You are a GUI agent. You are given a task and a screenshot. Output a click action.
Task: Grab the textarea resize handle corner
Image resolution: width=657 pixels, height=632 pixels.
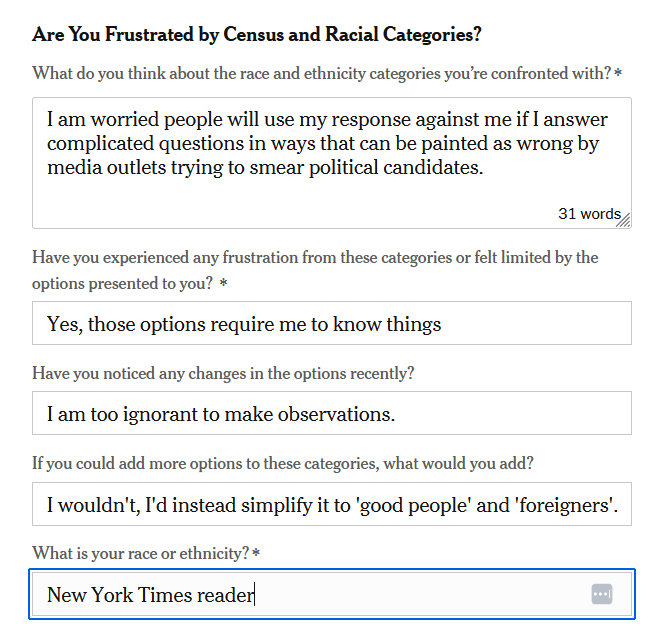tap(624, 221)
